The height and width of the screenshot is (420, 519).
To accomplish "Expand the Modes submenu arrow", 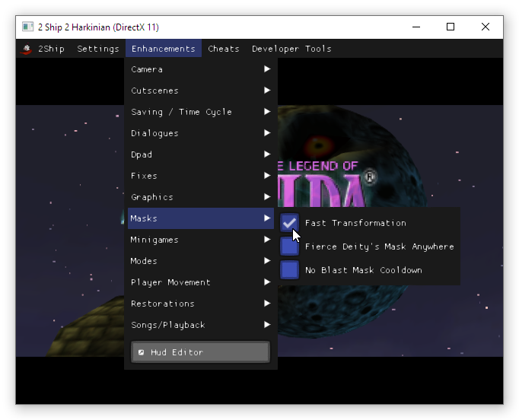I will tap(267, 260).
